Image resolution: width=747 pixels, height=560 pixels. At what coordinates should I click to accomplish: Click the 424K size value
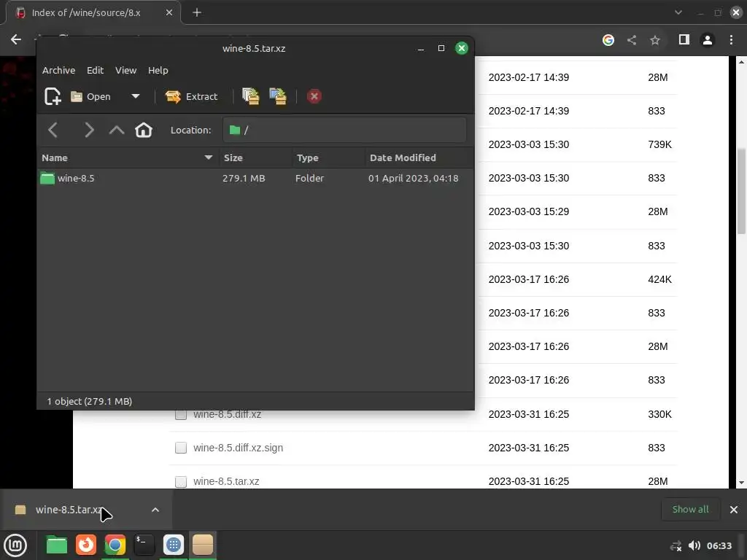point(659,279)
